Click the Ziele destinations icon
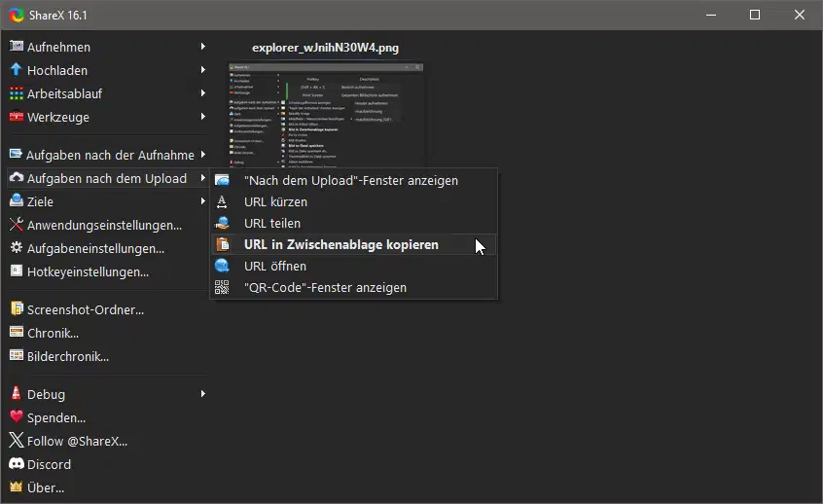Viewport: 823px width, 504px height. coord(17,200)
